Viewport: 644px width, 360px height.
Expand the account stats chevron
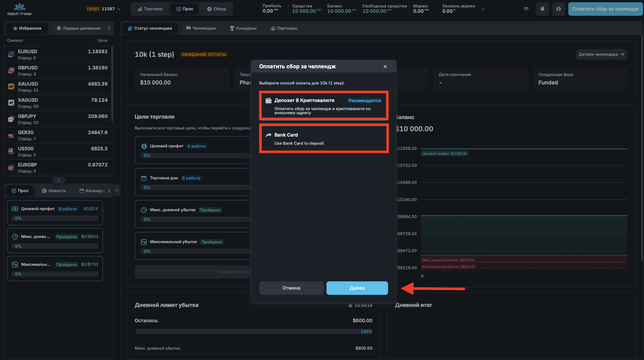click(483, 9)
